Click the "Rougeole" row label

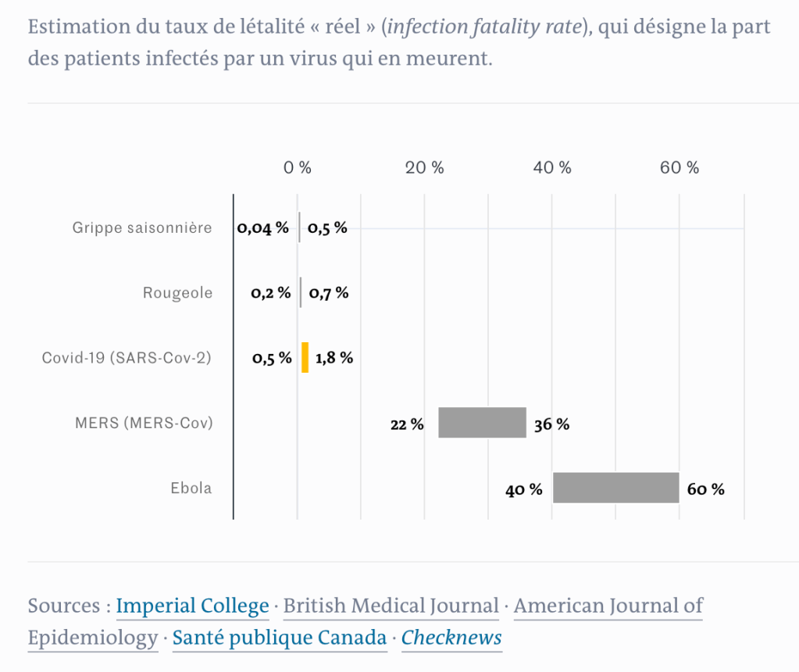pyautogui.click(x=177, y=293)
